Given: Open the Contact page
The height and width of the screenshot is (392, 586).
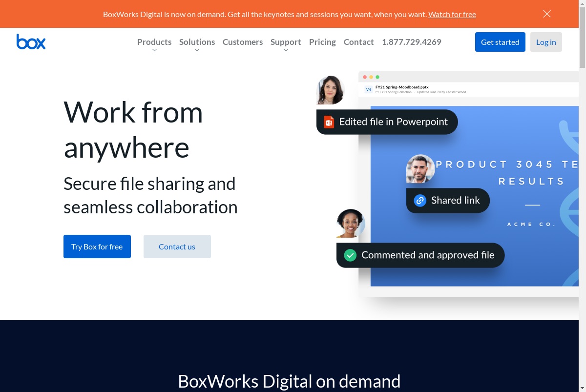Looking at the screenshot, I should [x=358, y=42].
